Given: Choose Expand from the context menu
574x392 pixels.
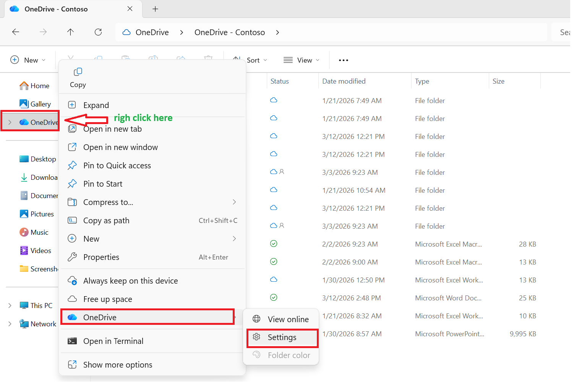Looking at the screenshot, I should (152, 105).
